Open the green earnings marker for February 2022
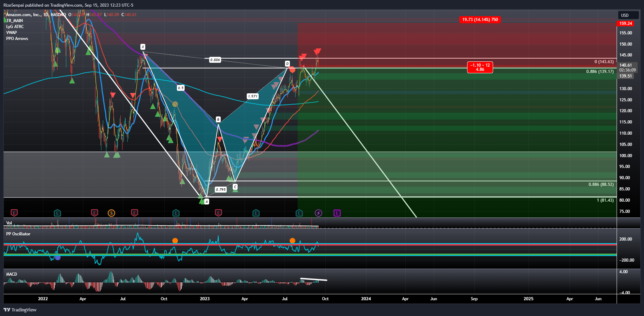This screenshot has width=644, height=316. (x=57, y=213)
